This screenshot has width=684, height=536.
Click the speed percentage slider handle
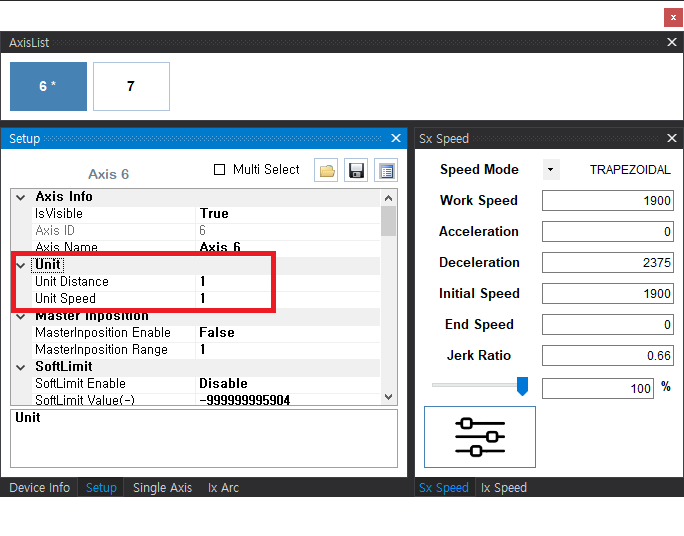point(522,386)
